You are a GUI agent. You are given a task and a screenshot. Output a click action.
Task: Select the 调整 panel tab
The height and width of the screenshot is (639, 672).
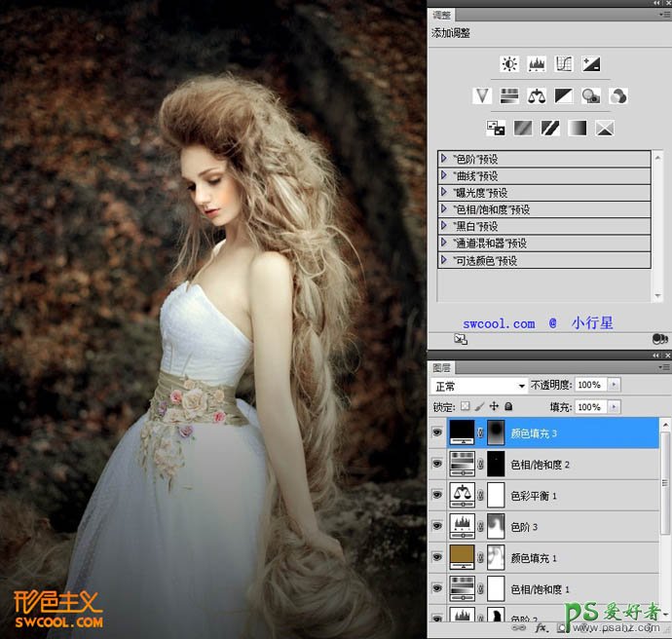[442, 16]
